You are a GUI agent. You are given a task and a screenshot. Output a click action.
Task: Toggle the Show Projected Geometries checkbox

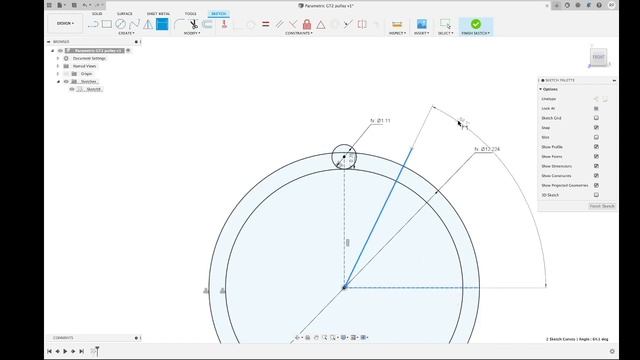596,185
